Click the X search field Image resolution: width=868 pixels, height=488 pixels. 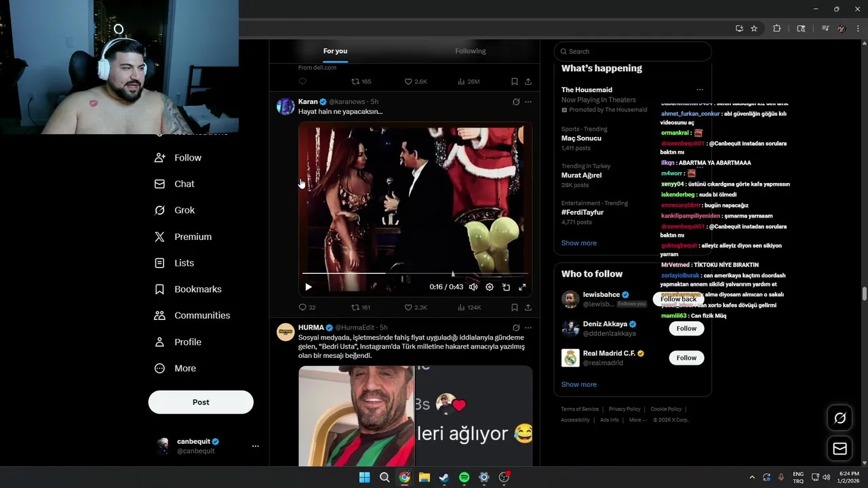point(633,52)
